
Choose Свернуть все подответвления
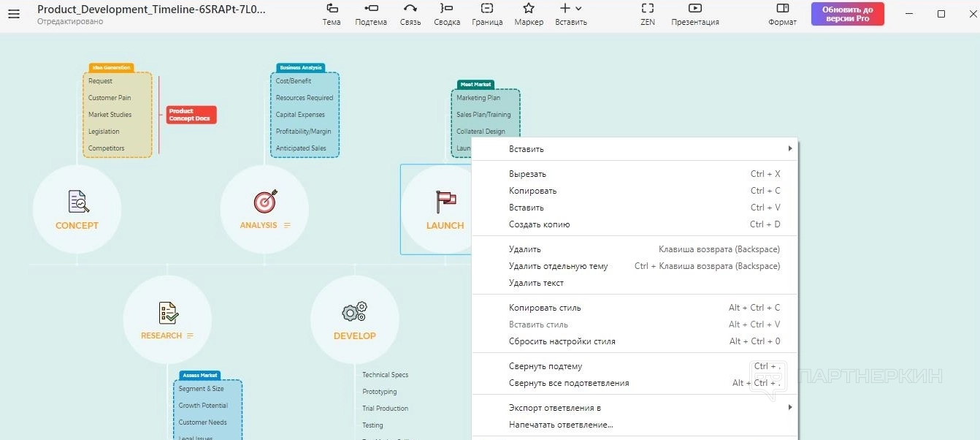[635, 383]
